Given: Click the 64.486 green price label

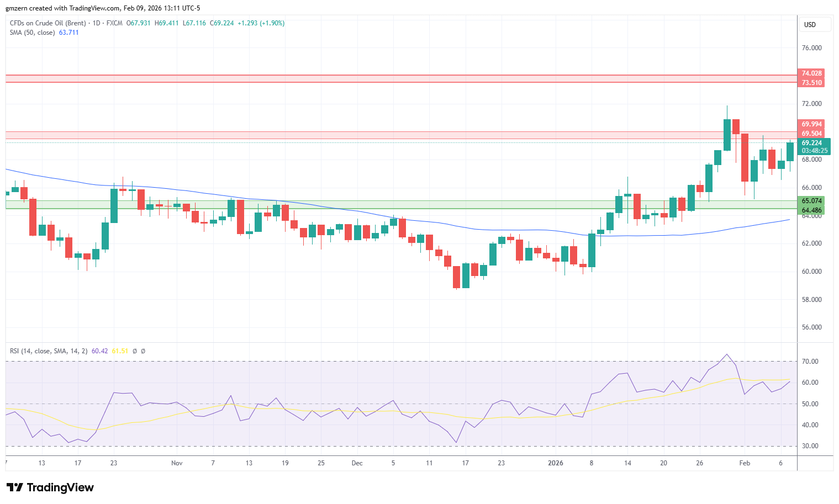Looking at the screenshot, I should tap(811, 210).
